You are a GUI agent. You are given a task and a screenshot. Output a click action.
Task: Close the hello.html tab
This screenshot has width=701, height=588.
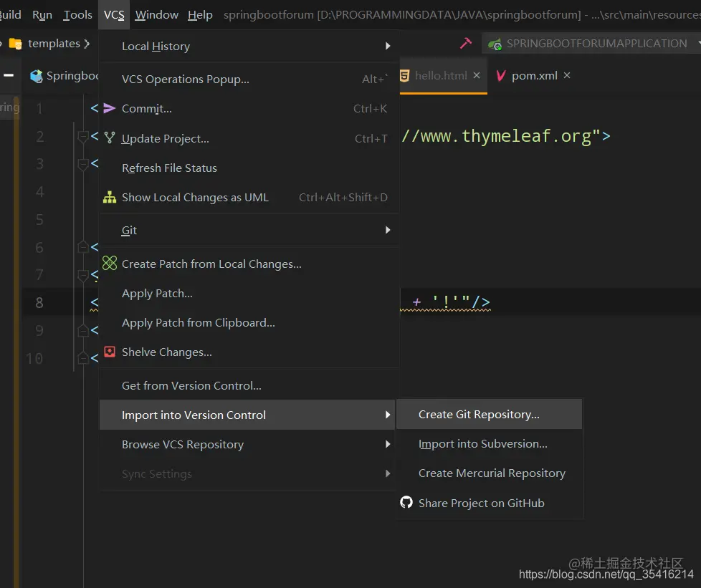pyautogui.click(x=477, y=75)
